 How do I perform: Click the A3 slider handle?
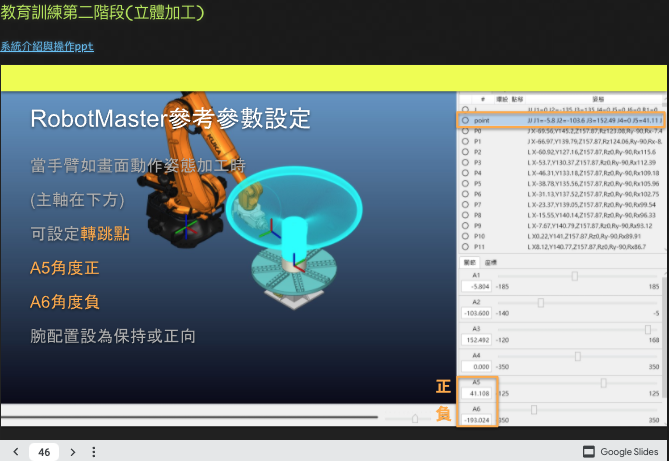tap(648, 330)
